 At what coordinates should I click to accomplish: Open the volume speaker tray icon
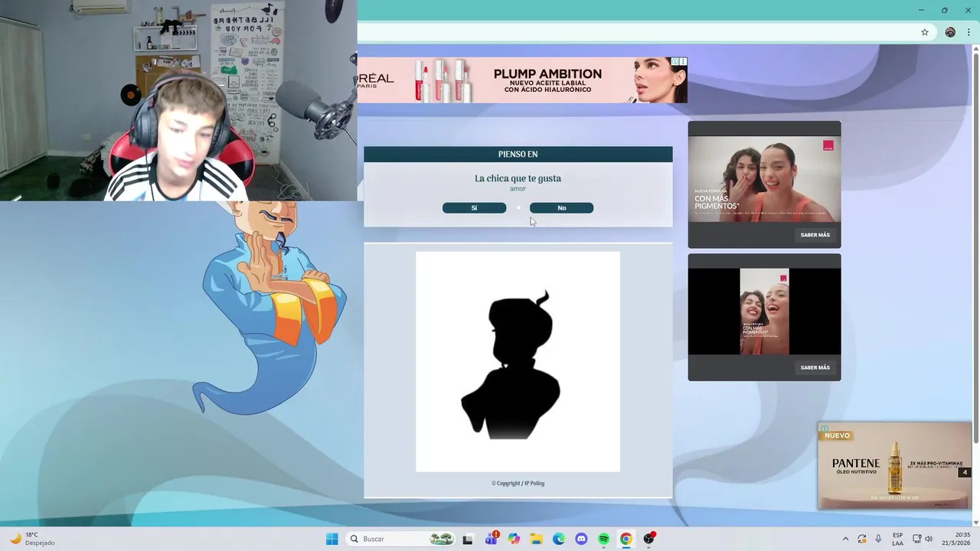tap(929, 539)
